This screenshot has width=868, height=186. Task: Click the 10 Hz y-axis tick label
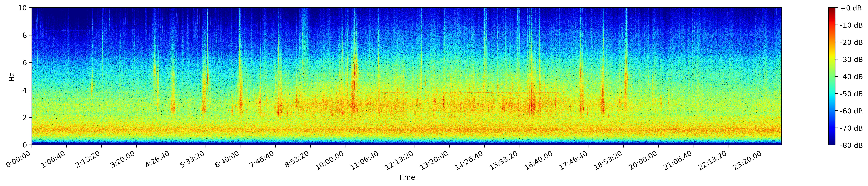(22, 8)
